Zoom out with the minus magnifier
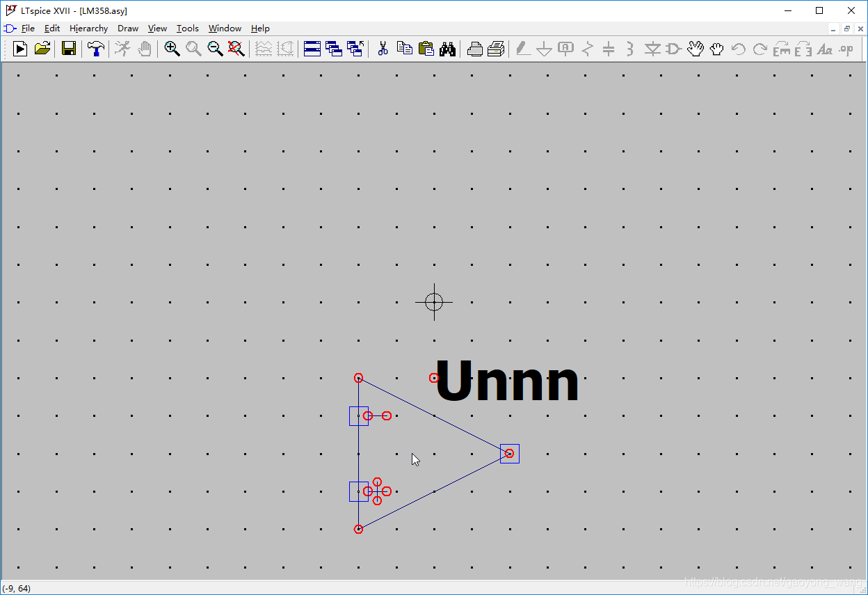 [215, 49]
